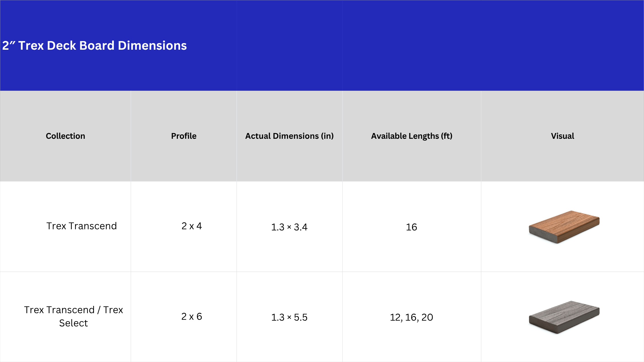Select the Visual column header

point(562,136)
